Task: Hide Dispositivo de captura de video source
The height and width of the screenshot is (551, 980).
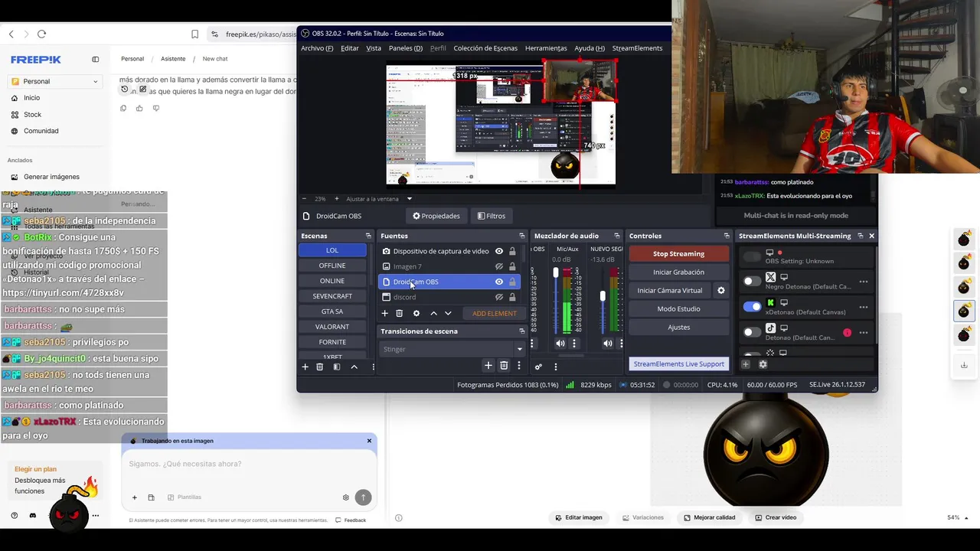Action: click(x=499, y=251)
